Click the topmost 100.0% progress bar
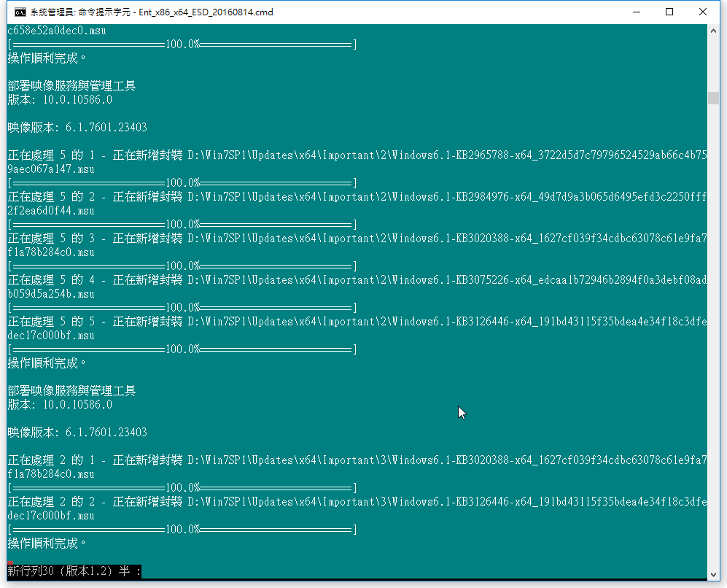Image resolution: width=727 pixels, height=588 pixels. pyautogui.click(x=183, y=45)
